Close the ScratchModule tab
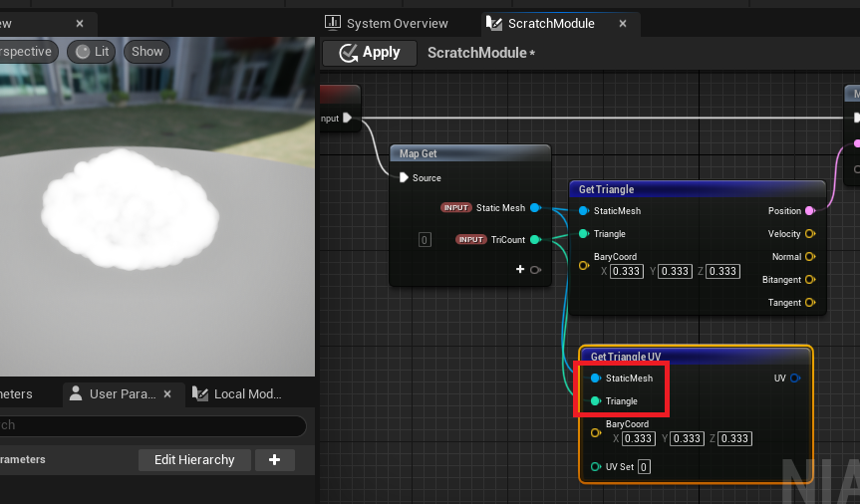860x504 pixels. tap(623, 24)
